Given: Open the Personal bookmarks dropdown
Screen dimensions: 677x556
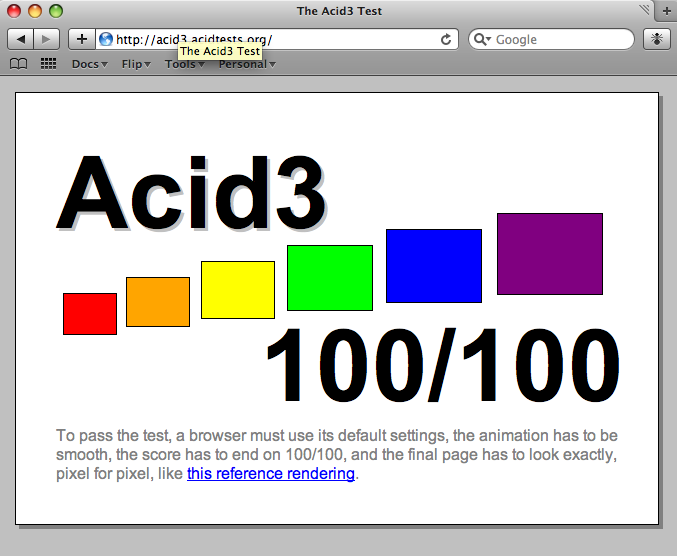Looking at the screenshot, I should point(246,64).
